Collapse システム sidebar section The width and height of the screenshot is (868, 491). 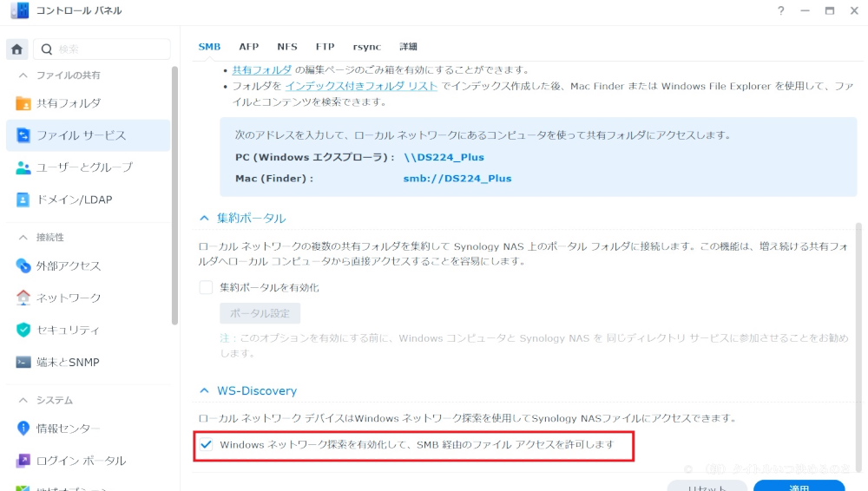tap(23, 400)
